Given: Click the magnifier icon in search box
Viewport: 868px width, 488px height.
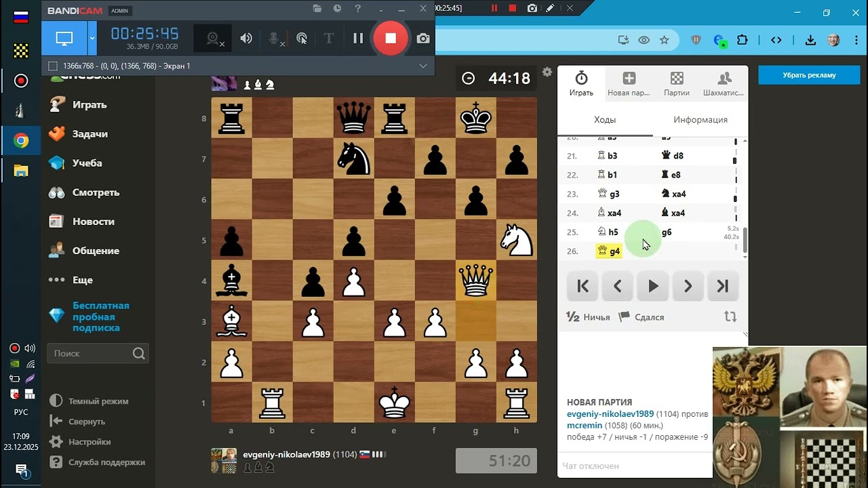Looking at the screenshot, I should pyautogui.click(x=139, y=353).
